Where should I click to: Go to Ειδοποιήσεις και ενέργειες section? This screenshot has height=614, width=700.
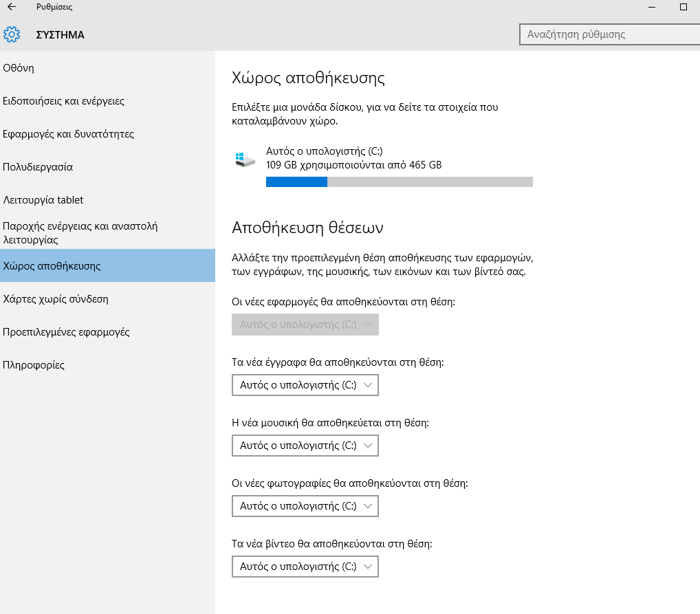pyautogui.click(x=63, y=101)
